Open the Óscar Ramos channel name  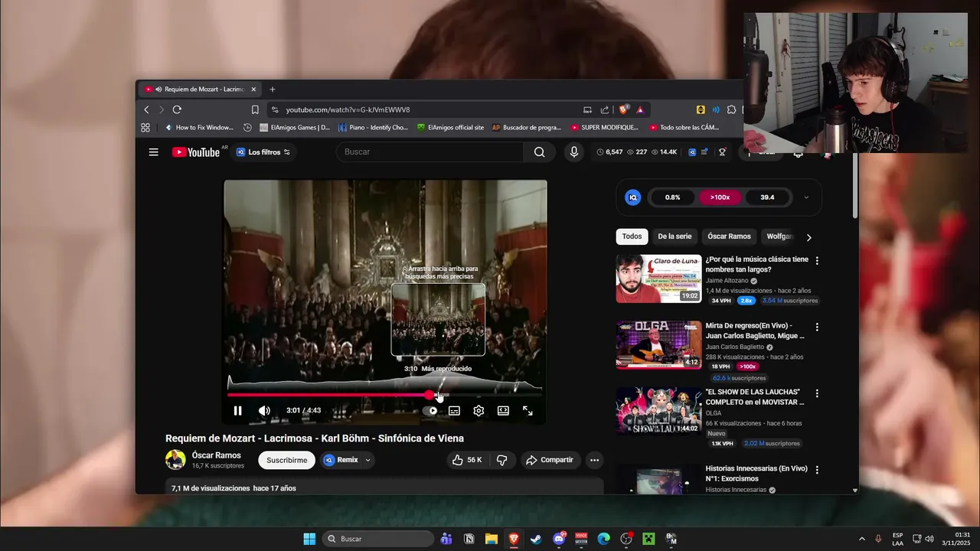point(217,455)
